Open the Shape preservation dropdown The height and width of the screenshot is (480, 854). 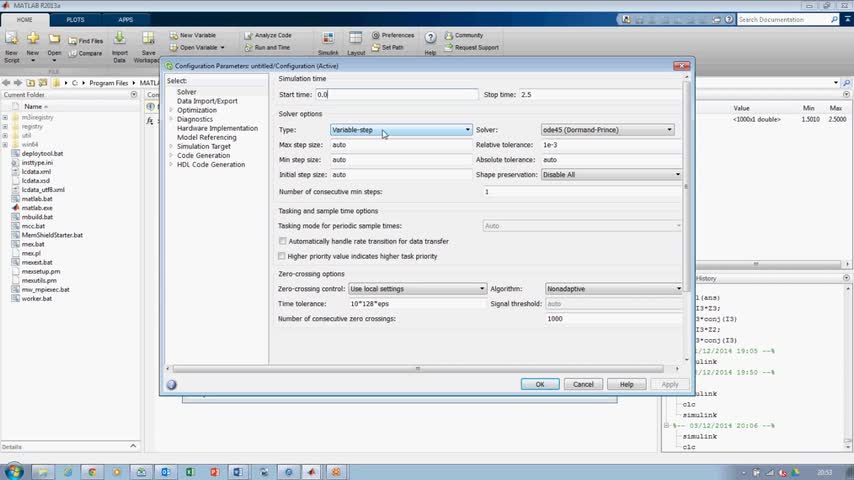611,175
